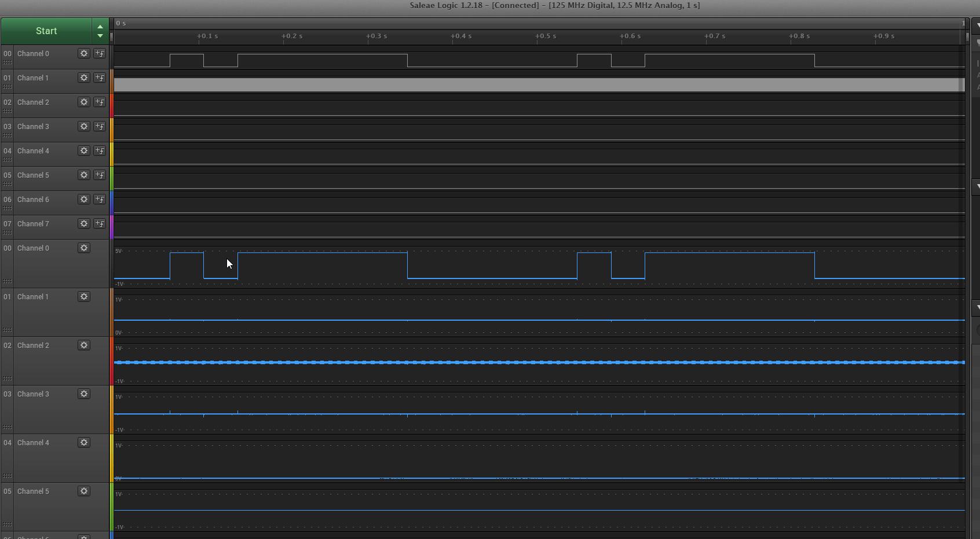The width and height of the screenshot is (980, 539).
Task: Toggle the trigger button on digital Channel 1
Action: tap(100, 78)
